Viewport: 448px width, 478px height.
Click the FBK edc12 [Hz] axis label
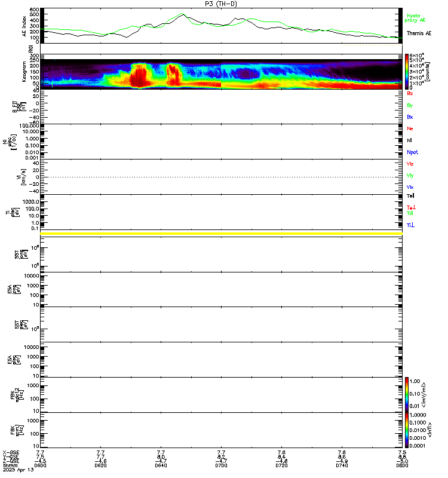pyautogui.click(x=17, y=395)
